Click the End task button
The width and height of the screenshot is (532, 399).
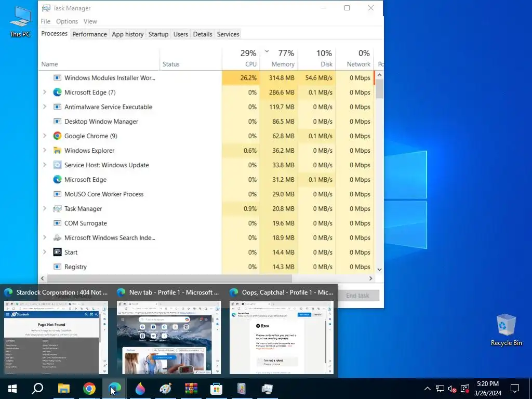click(x=357, y=296)
